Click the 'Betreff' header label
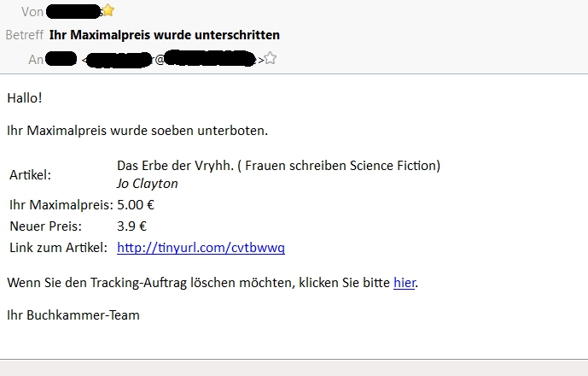 (x=24, y=35)
